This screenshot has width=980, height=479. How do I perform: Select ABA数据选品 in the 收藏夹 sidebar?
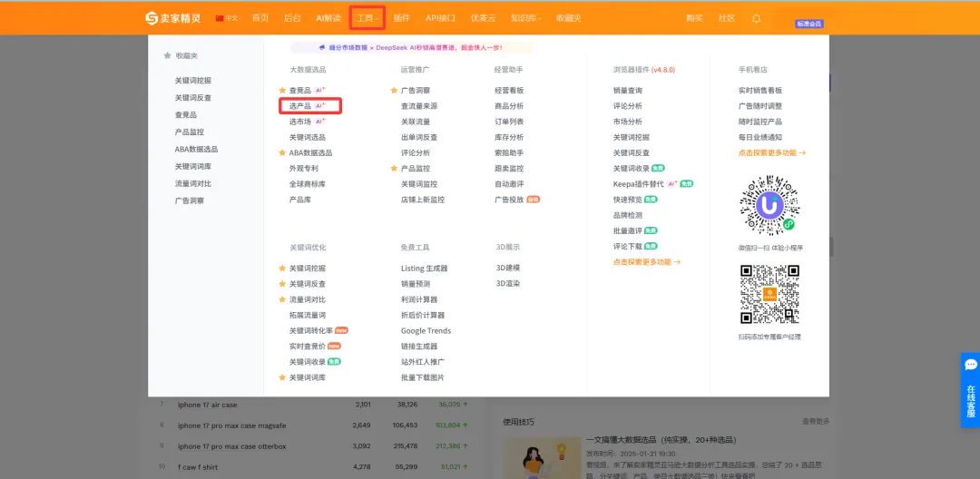tap(196, 150)
